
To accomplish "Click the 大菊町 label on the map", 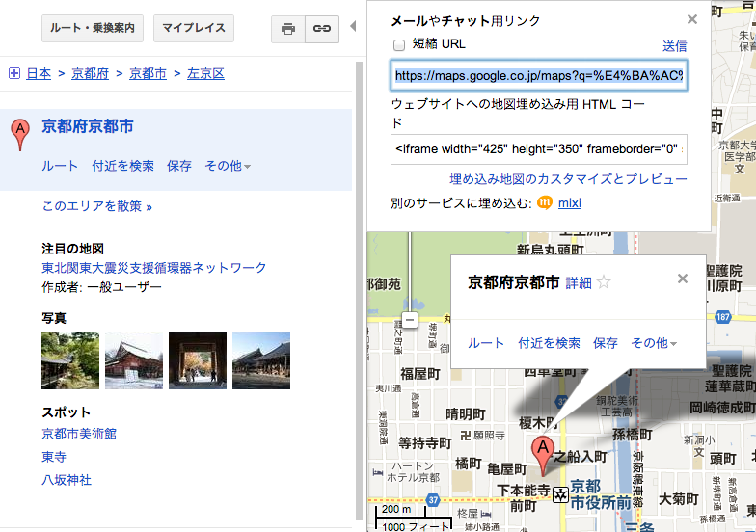I will point(679,499).
